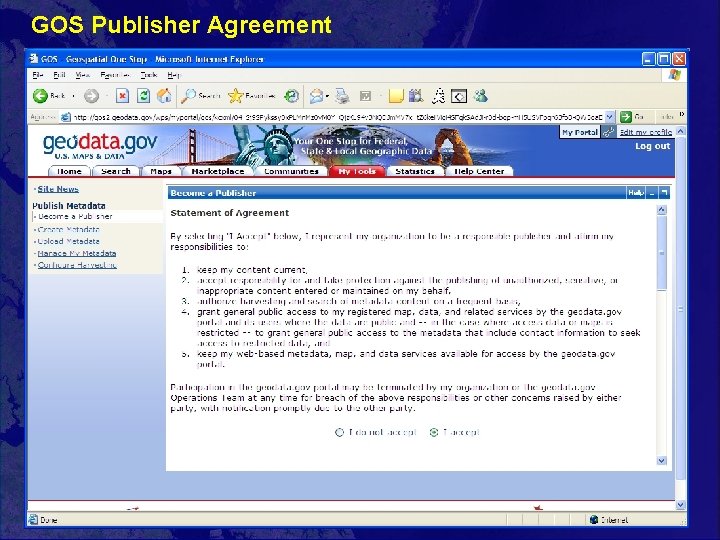Click the Log out link
The image size is (720, 540).
(x=652, y=146)
